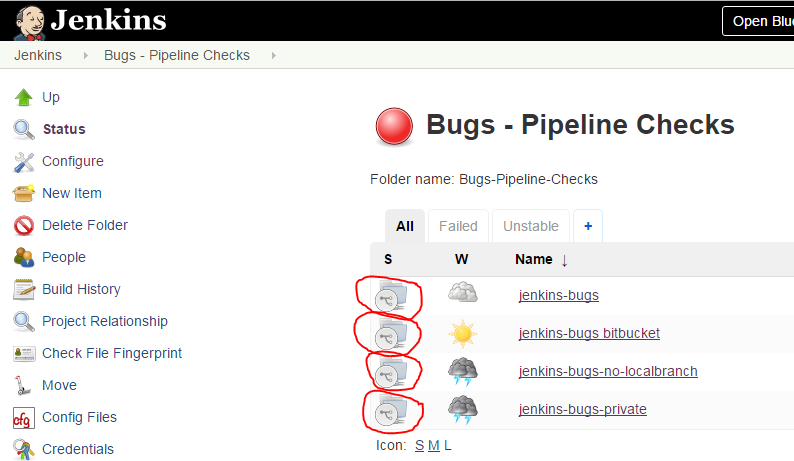Image resolution: width=794 pixels, height=461 pixels.
Task: Click the Build History notepad icon
Action: pos(24,289)
